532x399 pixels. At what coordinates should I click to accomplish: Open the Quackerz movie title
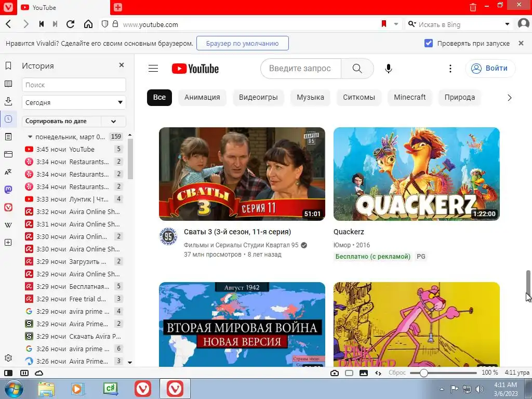[x=349, y=232]
